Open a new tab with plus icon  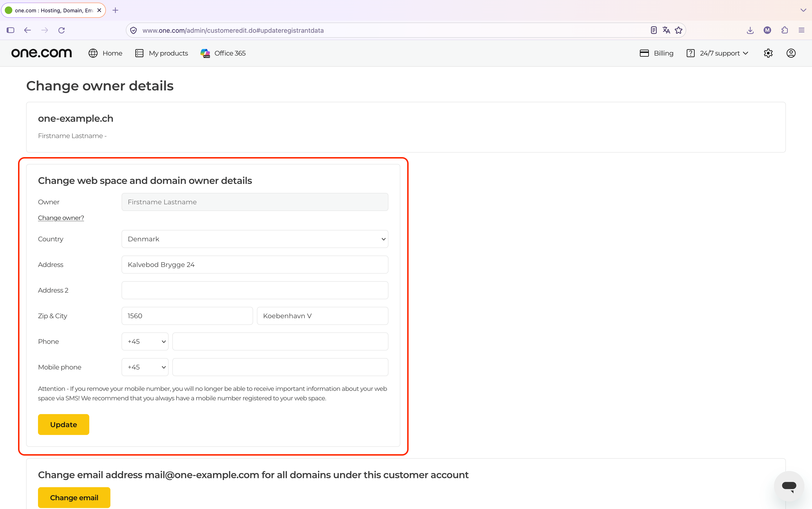point(116,10)
